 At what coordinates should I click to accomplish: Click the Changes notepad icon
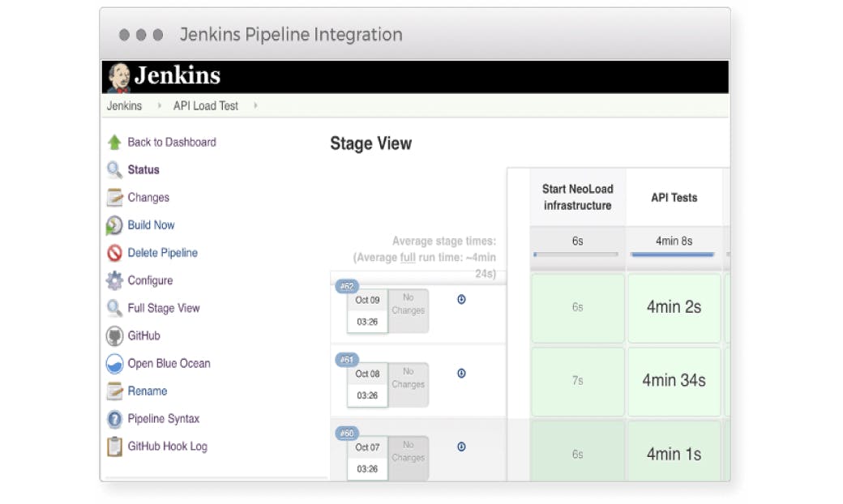click(114, 198)
